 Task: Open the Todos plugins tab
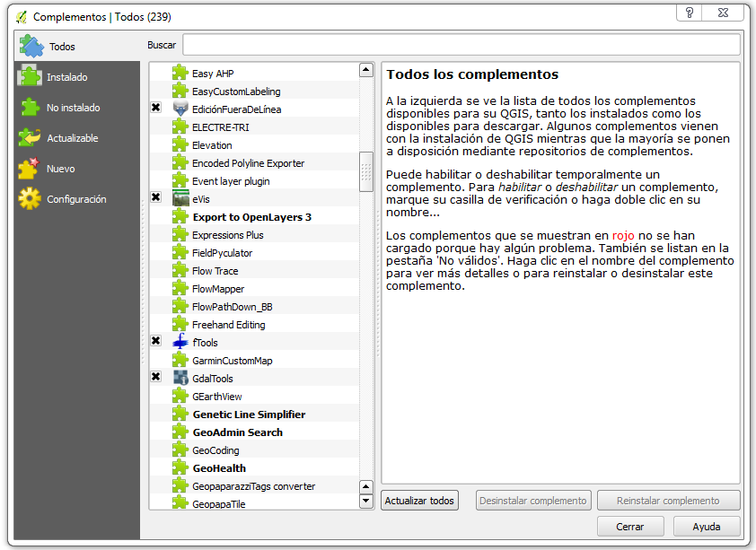pyautogui.click(x=77, y=47)
